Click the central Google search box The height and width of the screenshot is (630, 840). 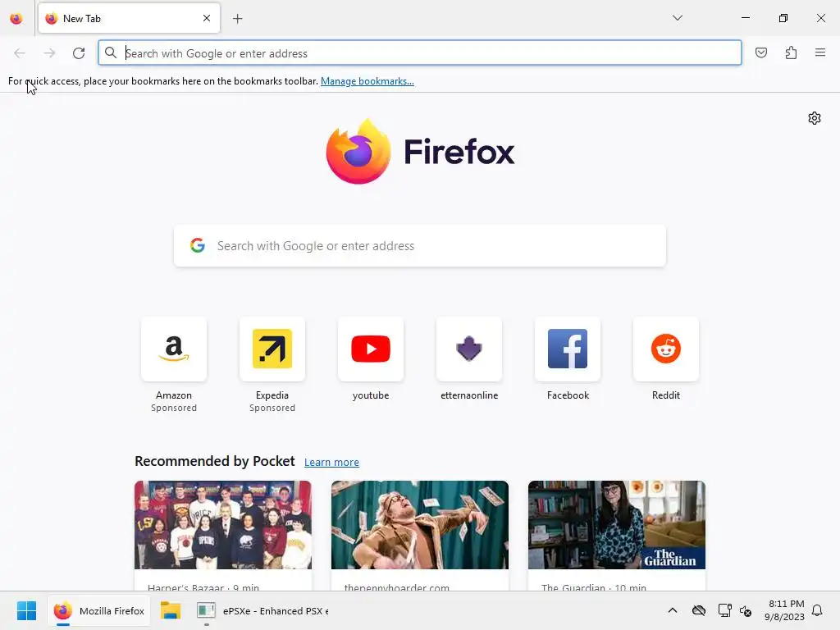click(419, 246)
